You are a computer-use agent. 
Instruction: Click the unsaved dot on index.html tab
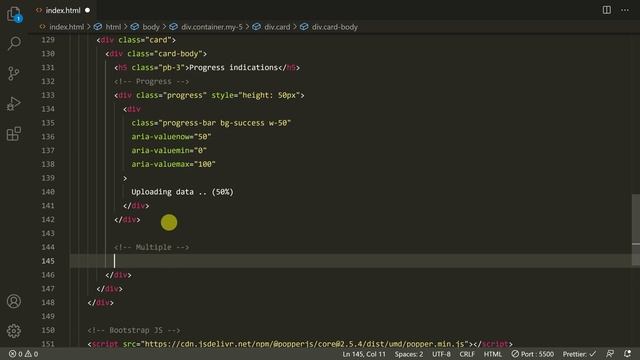[87, 10]
